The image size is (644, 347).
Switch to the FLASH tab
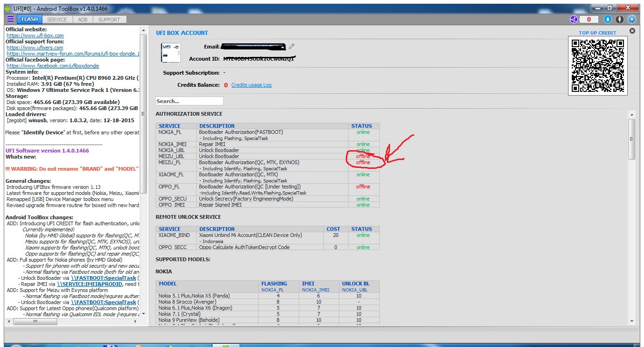(29, 19)
